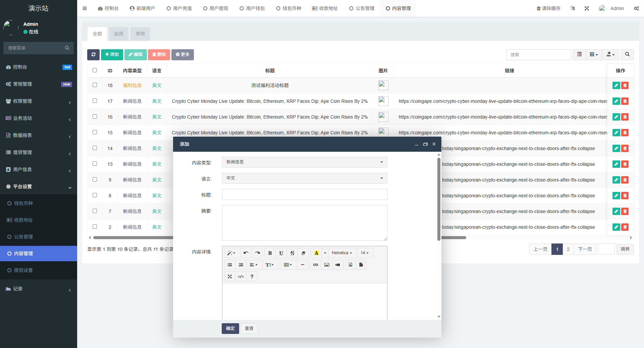Check the row checkbox for ID 18

95,85
